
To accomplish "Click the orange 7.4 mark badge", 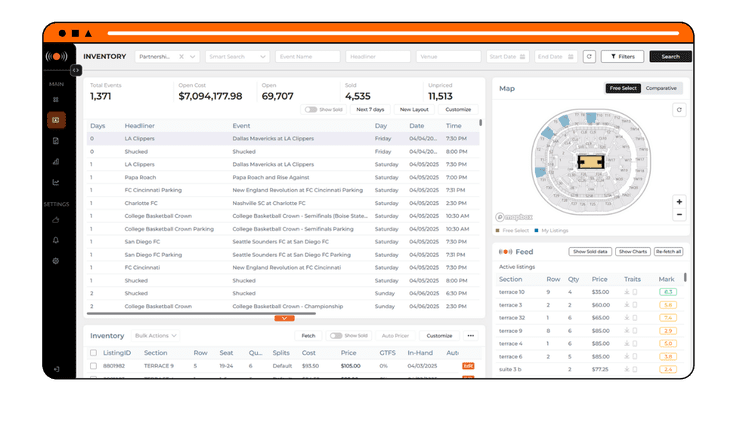I will 668,318.
